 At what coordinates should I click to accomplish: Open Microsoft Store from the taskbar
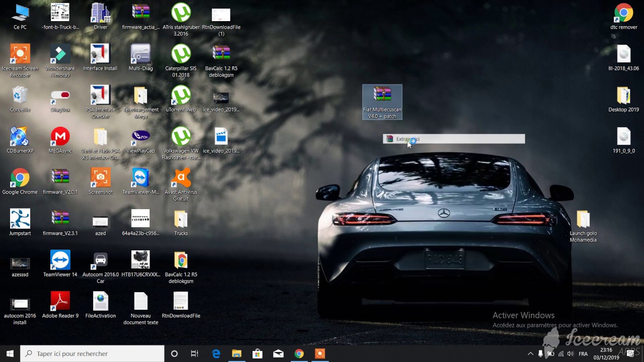[257, 353]
